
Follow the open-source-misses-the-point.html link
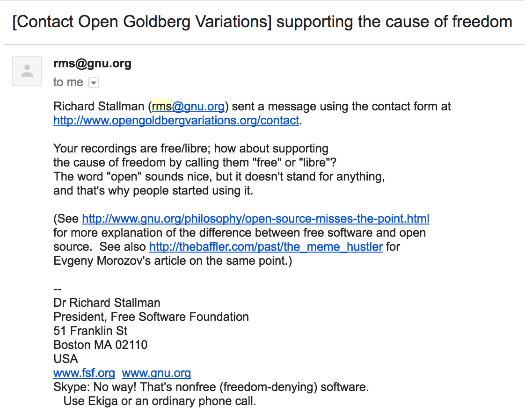pyautogui.click(x=255, y=218)
